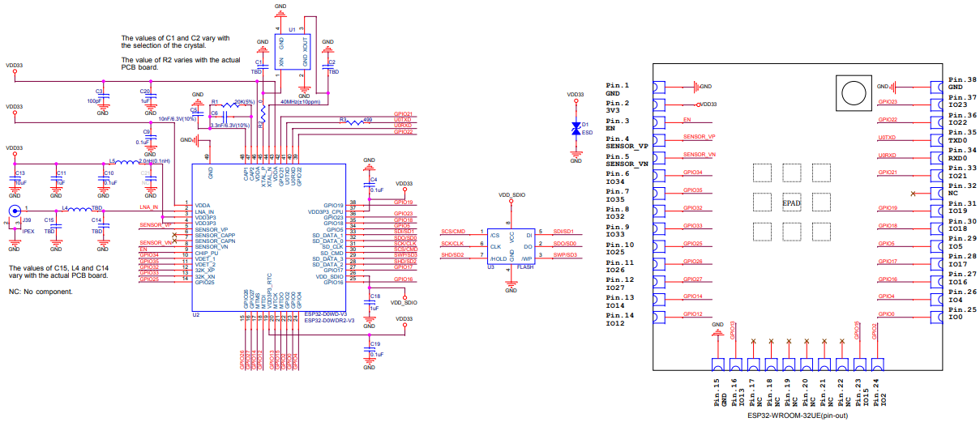
Task: Select the 'Pin.4 SENSOR_VP' label
Action: [x=627, y=143]
